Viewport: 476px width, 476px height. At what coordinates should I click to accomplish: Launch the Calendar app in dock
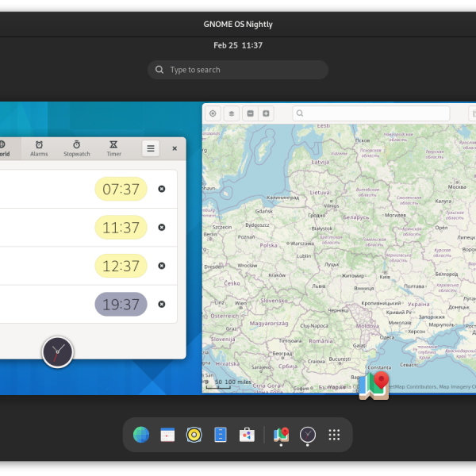click(167, 435)
